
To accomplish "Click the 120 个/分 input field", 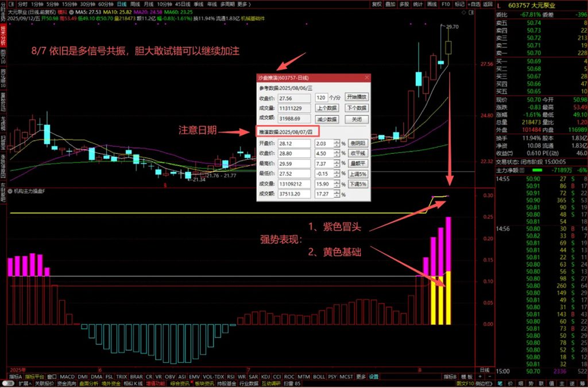I will 321,98.
